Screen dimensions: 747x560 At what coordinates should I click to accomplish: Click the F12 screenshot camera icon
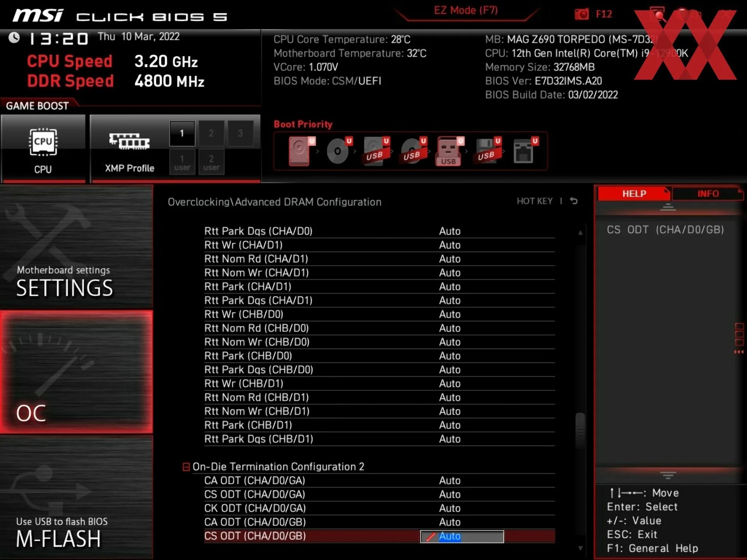coord(582,14)
